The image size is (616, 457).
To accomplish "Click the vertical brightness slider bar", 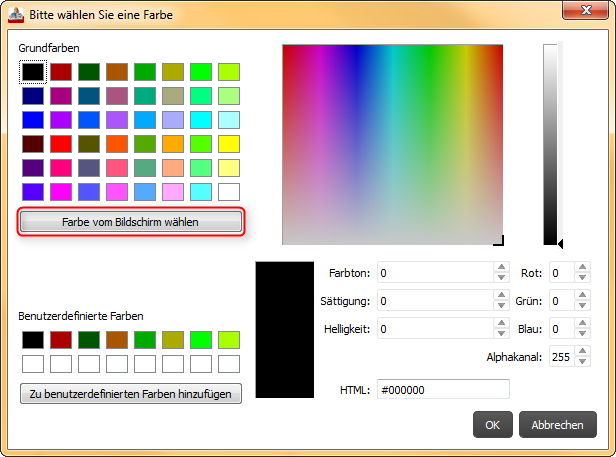I will point(550,144).
